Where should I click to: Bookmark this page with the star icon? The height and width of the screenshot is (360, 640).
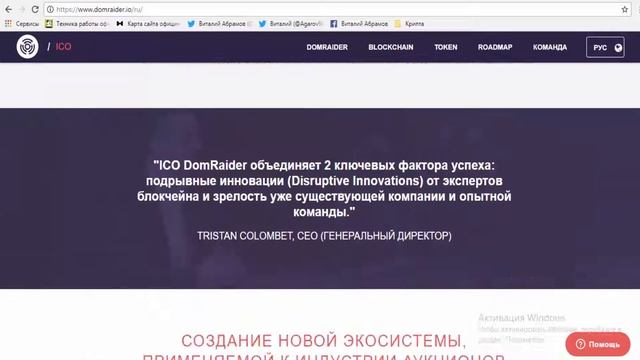624,9
